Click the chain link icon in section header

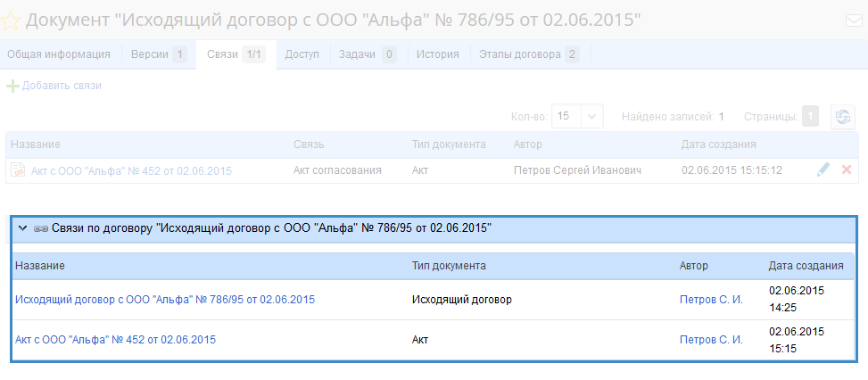[x=40, y=228]
